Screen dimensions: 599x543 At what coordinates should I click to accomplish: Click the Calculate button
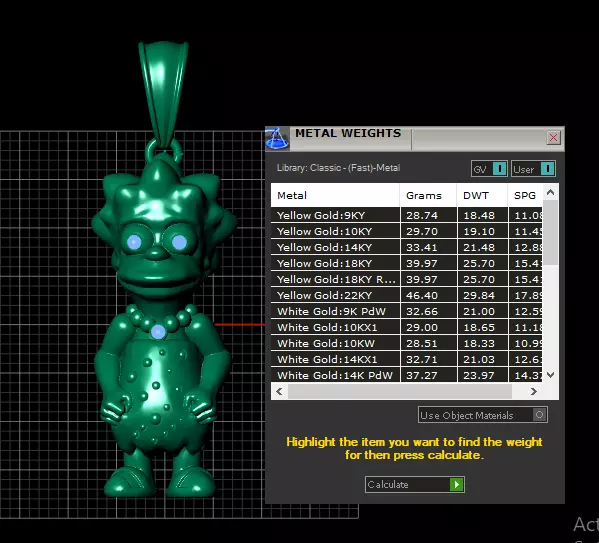tap(414, 485)
